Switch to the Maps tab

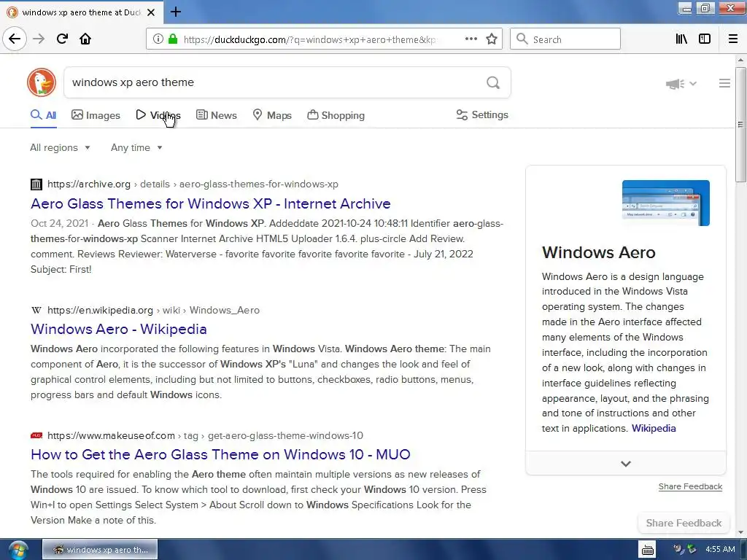point(272,115)
